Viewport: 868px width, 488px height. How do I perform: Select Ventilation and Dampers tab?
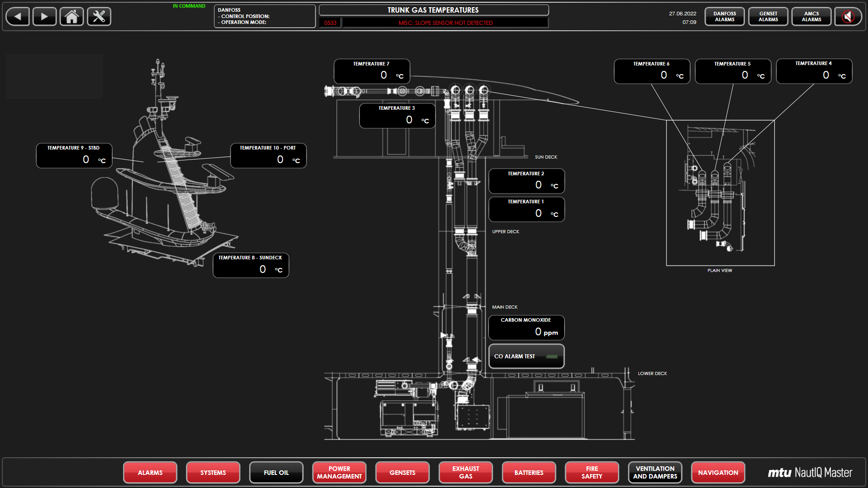click(x=655, y=473)
